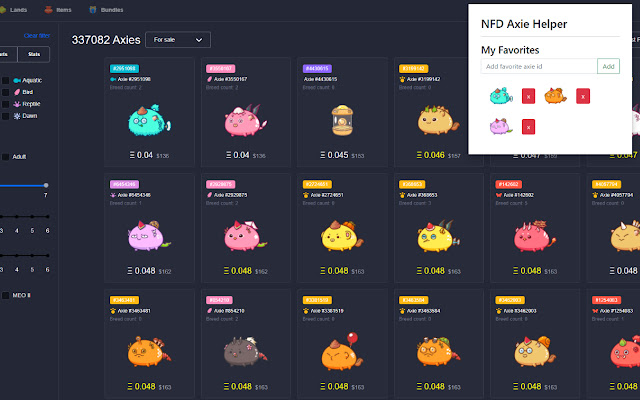
Task: Click the Add favorite button
Action: pyautogui.click(x=608, y=66)
